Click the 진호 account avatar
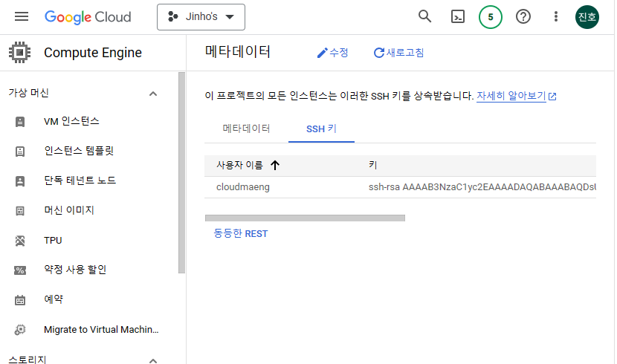 point(587,17)
